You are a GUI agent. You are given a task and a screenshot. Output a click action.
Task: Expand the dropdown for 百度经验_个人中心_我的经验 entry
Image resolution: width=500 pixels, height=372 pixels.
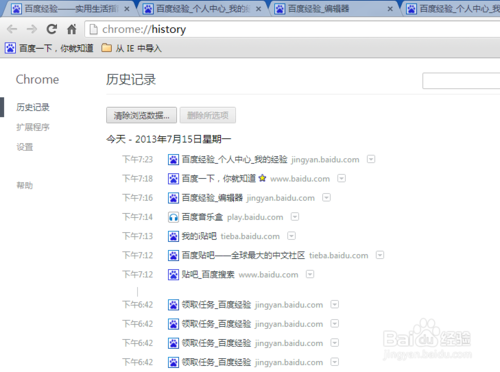(371, 159)
